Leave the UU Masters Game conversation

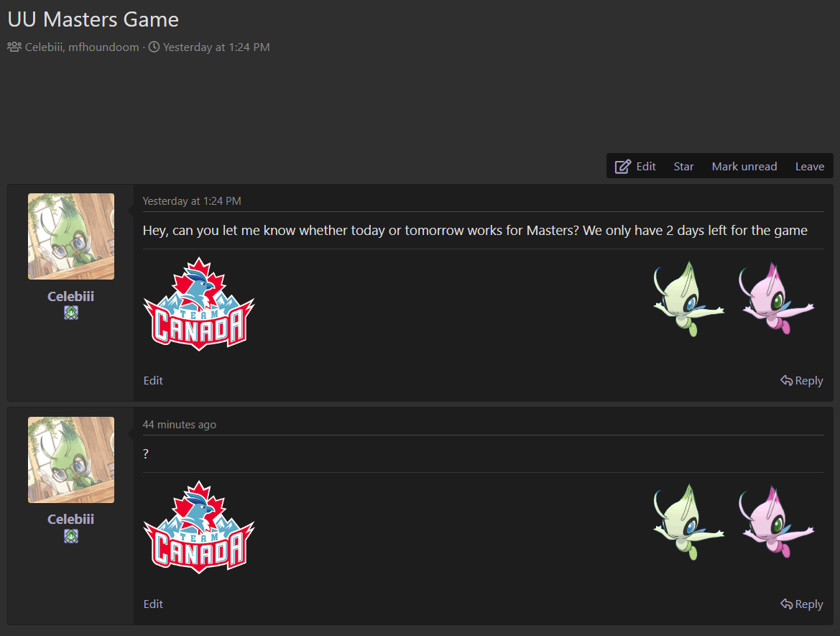click(810, 167)
